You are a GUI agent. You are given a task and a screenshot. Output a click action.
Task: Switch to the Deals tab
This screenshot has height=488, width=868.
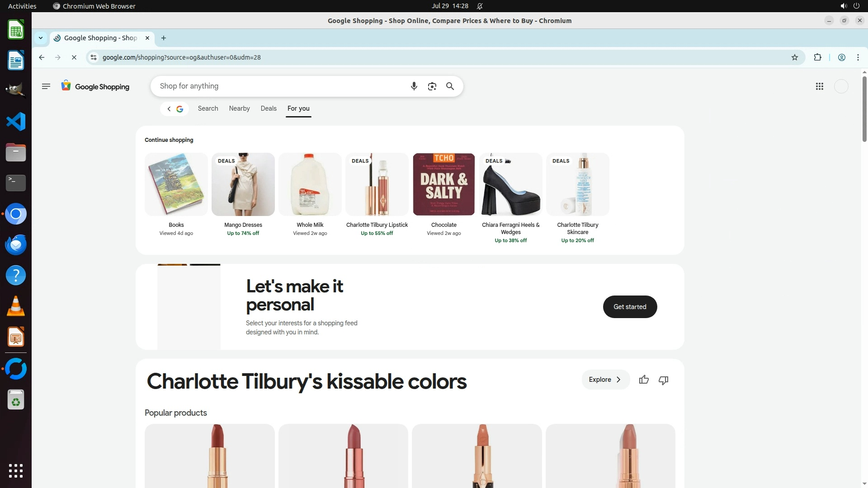[269, 108]
